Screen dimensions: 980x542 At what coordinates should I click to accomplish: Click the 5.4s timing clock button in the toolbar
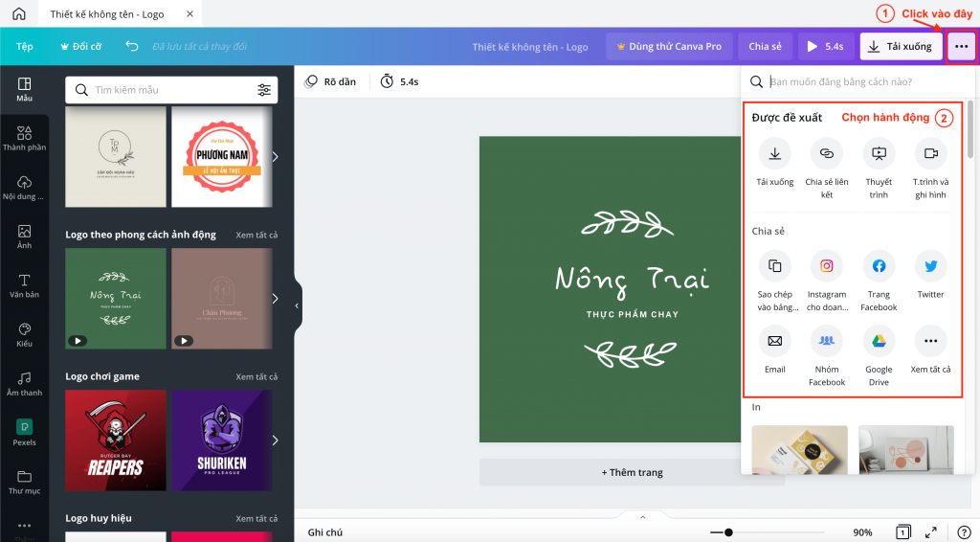coord(399,82)
